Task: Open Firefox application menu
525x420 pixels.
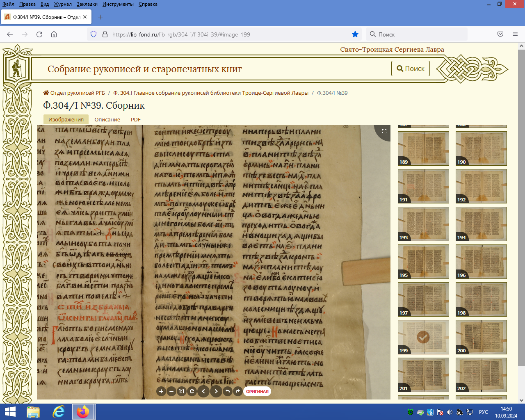Action: point(515,34)
